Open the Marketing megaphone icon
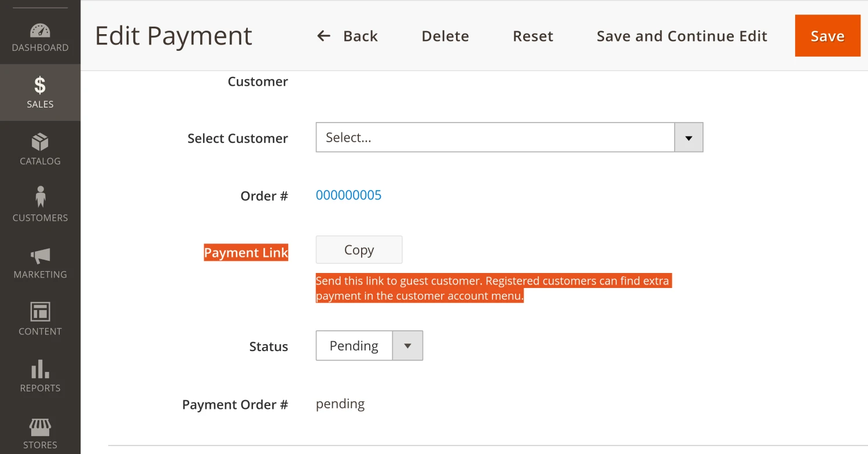Viewport: 868px width, 454px height. coord(40,255)
